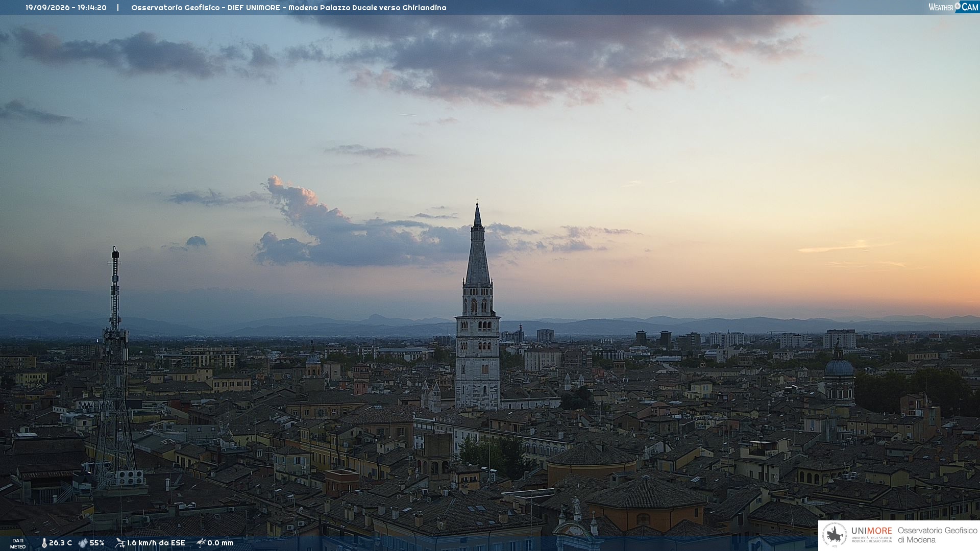Open the UNIMORE wordmark in the bottom logo

pos(871,531)
